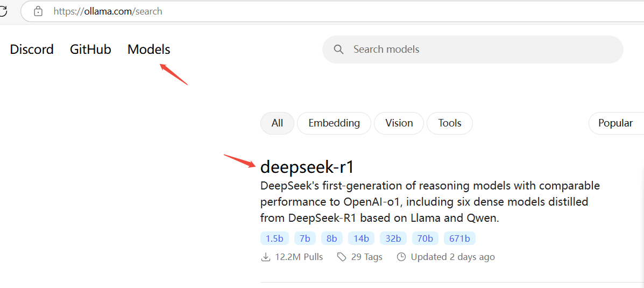The image size is (644, 288).
Task: Select the 7b size tag
Action: (x=305, y=238)
